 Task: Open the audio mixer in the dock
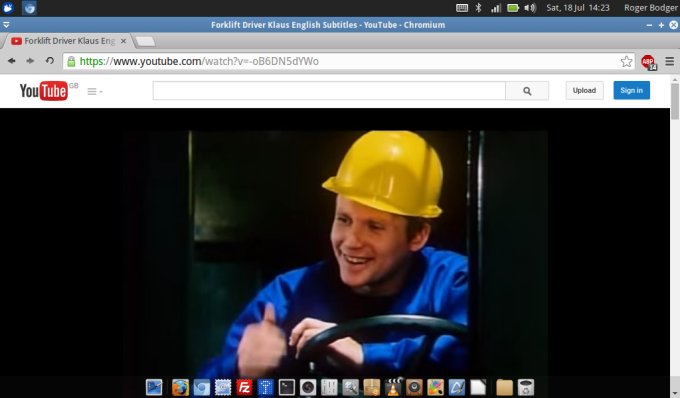329,387
